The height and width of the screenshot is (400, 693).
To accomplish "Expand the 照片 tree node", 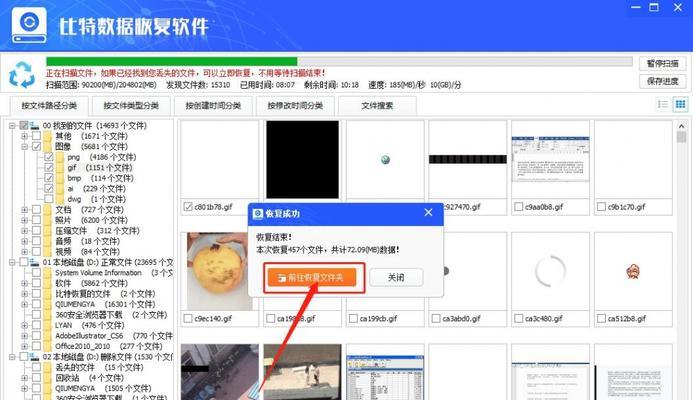I will tap(25, 220).
